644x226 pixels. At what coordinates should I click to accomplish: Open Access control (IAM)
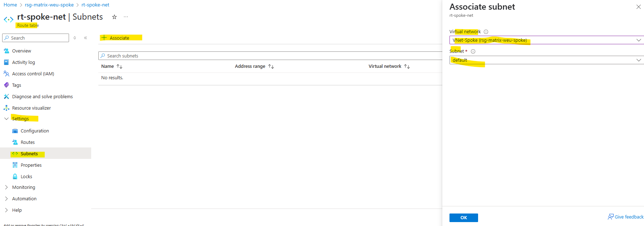(33, 74)
